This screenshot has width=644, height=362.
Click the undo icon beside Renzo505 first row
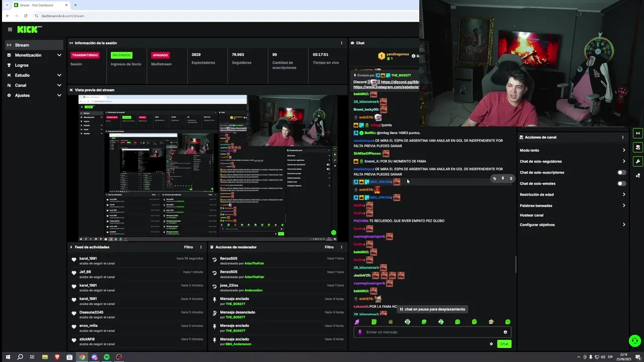point(214,260)
